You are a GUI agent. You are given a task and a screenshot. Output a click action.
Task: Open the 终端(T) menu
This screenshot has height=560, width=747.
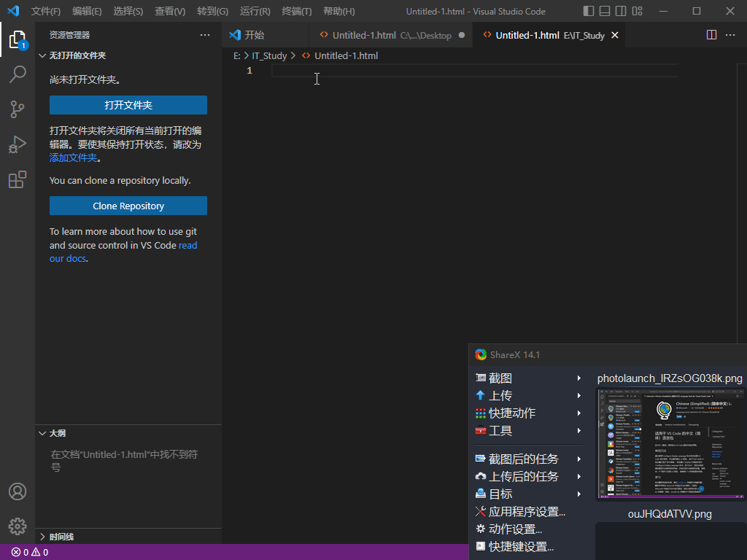[x=297, y=11]
